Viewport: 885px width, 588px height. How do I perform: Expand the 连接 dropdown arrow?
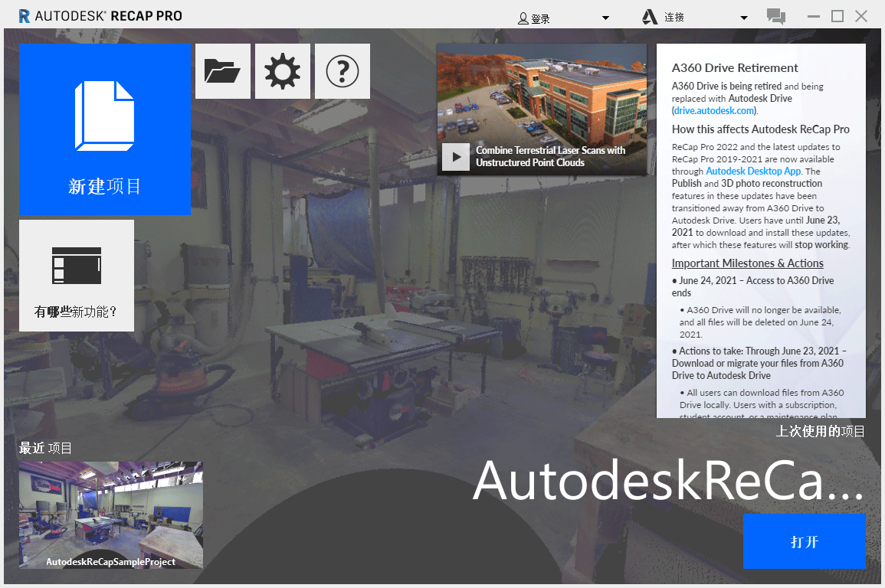point(744,18)
